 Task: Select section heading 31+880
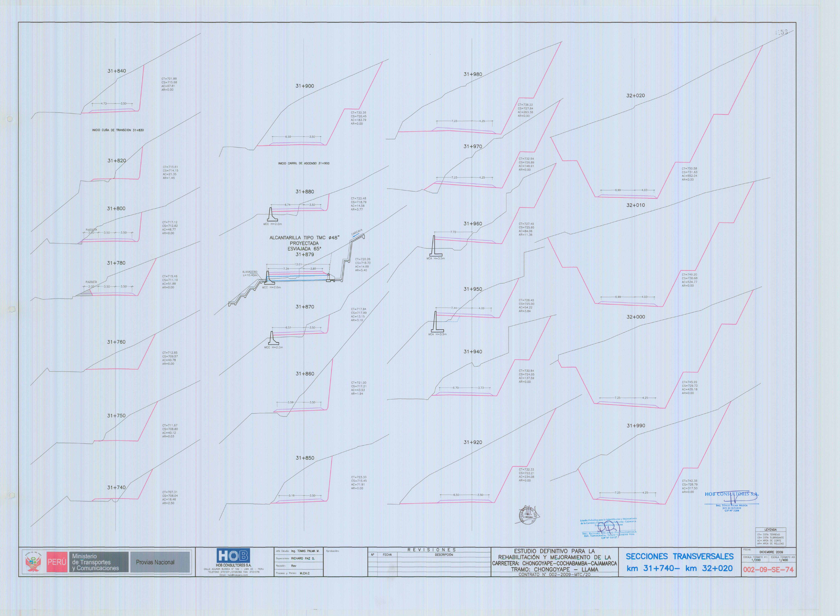305,192
